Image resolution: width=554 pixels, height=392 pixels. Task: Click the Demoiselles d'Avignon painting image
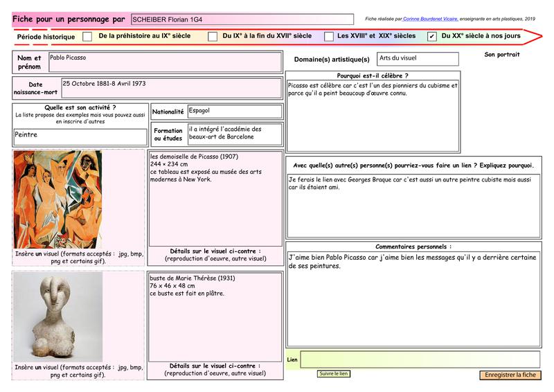(57, 199)
